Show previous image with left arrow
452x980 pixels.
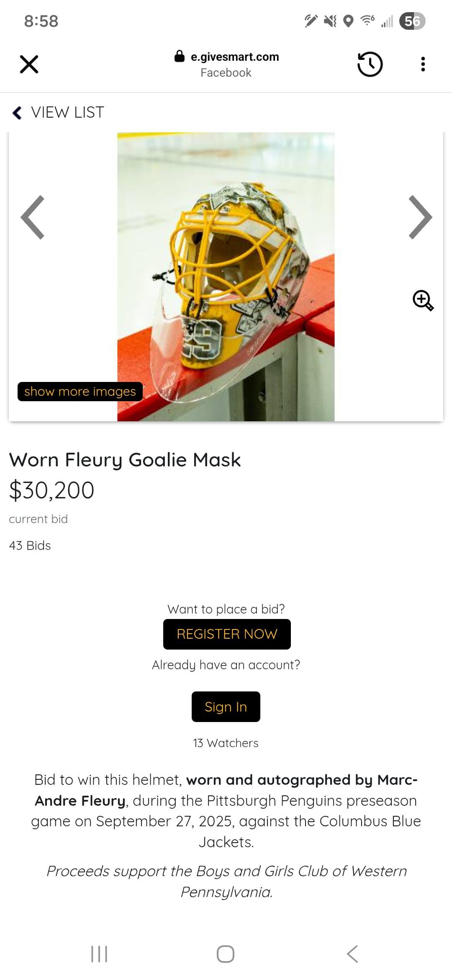click(33, 217)
